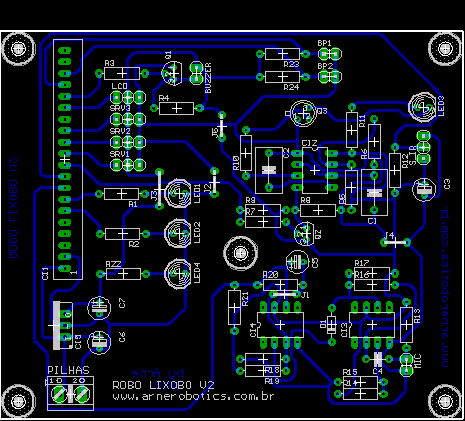Select the LED2 component footprint
Screen dimensions: 465x421
(x=178, y=234)
